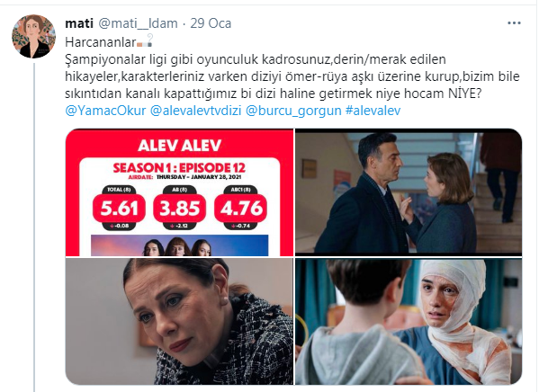Screen dimensions: 539x392
Task: Click the Season 1 Episode 12 heading
Action: pos(179,167)
